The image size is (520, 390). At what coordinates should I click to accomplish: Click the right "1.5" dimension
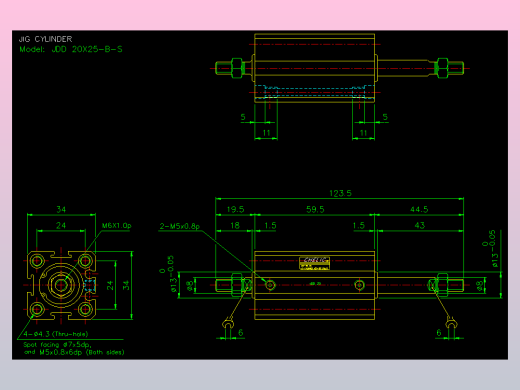(359, 226)
